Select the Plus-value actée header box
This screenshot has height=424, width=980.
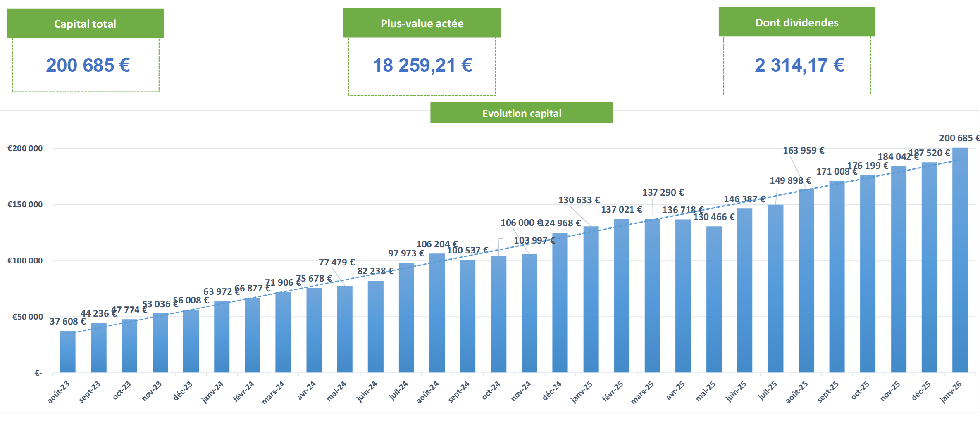point(422,24)
